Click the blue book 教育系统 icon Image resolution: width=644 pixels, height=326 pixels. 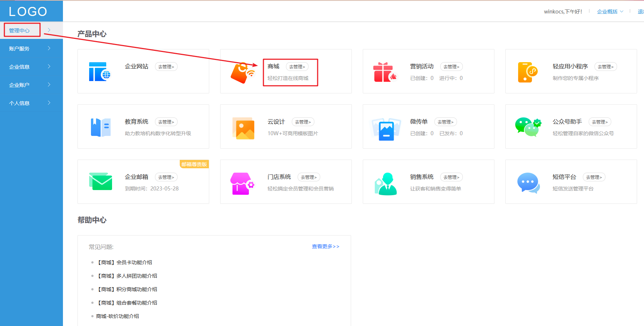pos(101,128)
